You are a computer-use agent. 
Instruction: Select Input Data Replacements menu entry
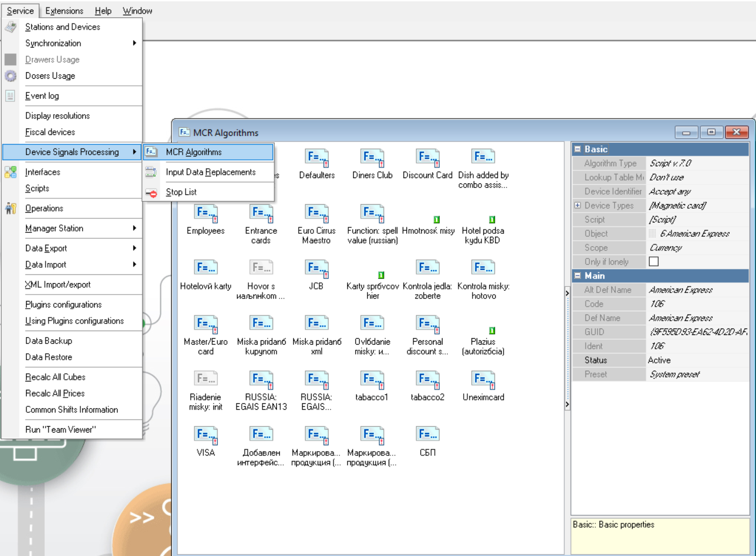coord(210,172)
